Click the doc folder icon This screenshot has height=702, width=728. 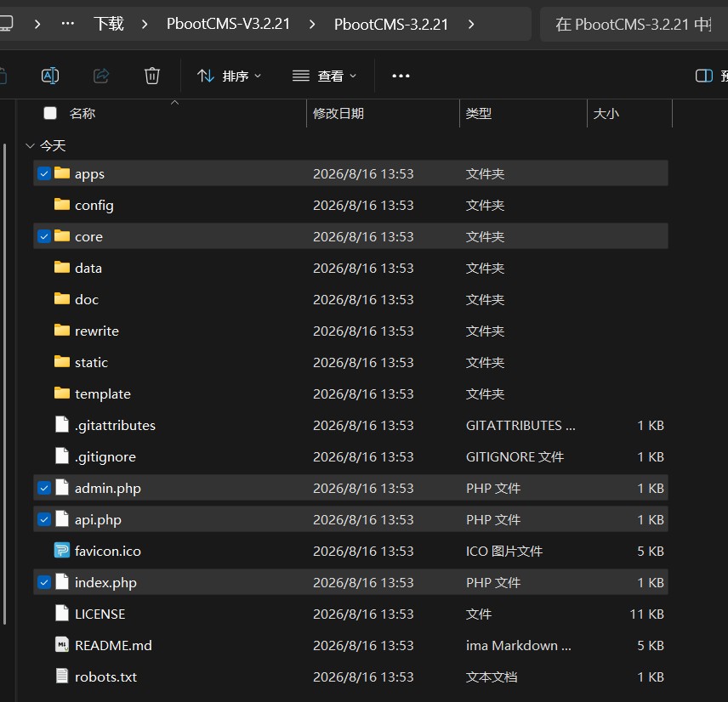pyautogui.click(x=62, y=298)
